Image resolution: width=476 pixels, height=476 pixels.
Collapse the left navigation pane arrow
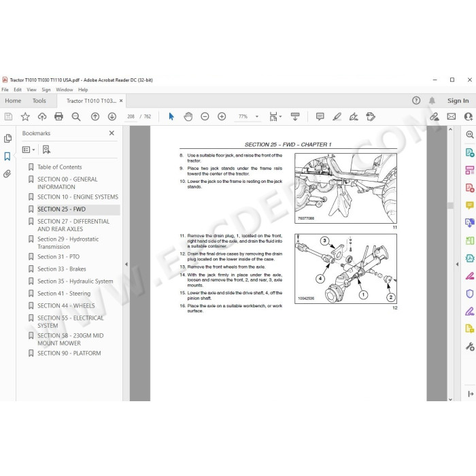pos(126,265)
